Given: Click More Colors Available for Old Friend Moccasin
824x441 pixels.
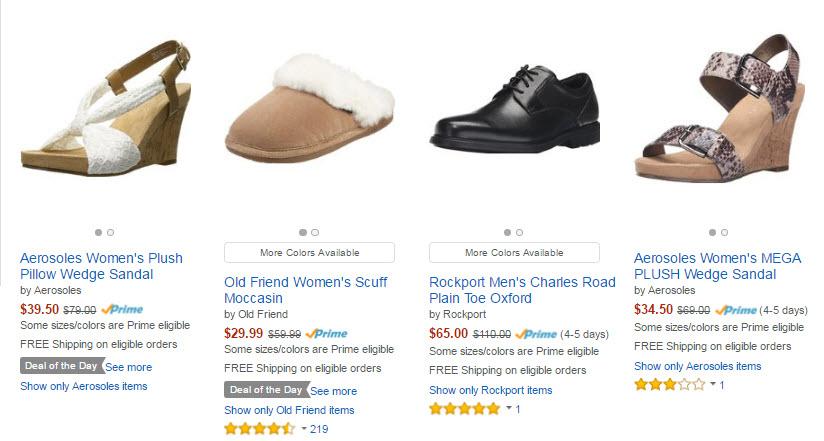Looking at the screenshot, I should coord(309,253).
